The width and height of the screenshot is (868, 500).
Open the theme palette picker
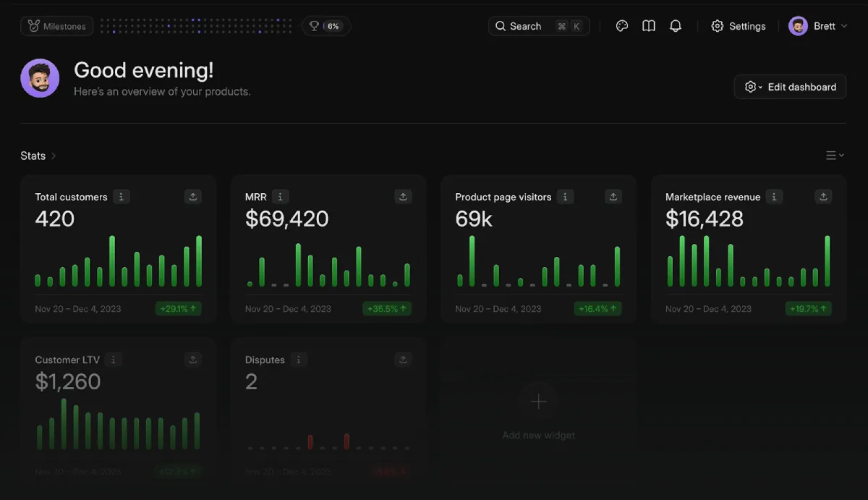pos(621,25)
